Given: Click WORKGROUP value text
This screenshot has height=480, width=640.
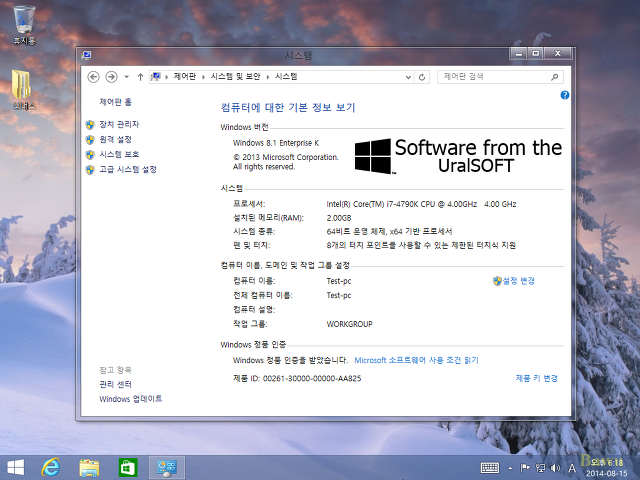Looking at the screenshot, I should click(x=349, y=324).
